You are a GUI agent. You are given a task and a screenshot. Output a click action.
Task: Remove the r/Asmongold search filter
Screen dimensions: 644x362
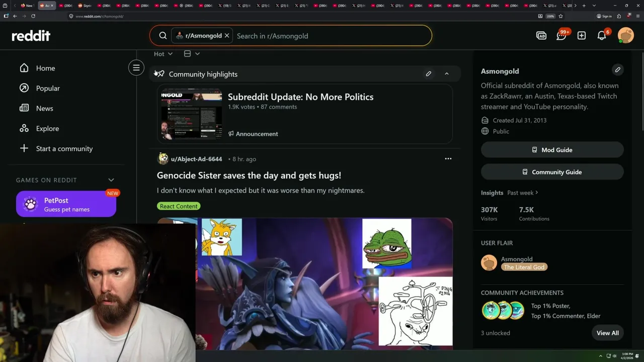coord(227,36)
